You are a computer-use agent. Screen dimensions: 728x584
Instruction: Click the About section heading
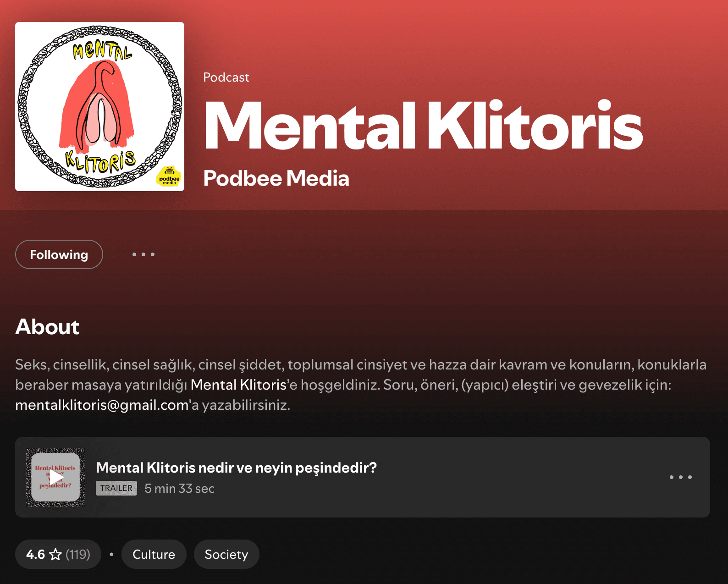coord(47,327)
